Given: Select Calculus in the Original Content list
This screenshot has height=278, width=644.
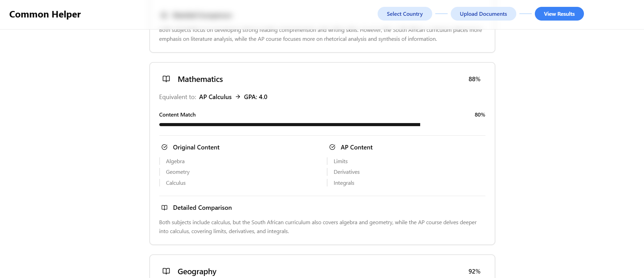Looking at the screenshot, I should coord(176,183).
